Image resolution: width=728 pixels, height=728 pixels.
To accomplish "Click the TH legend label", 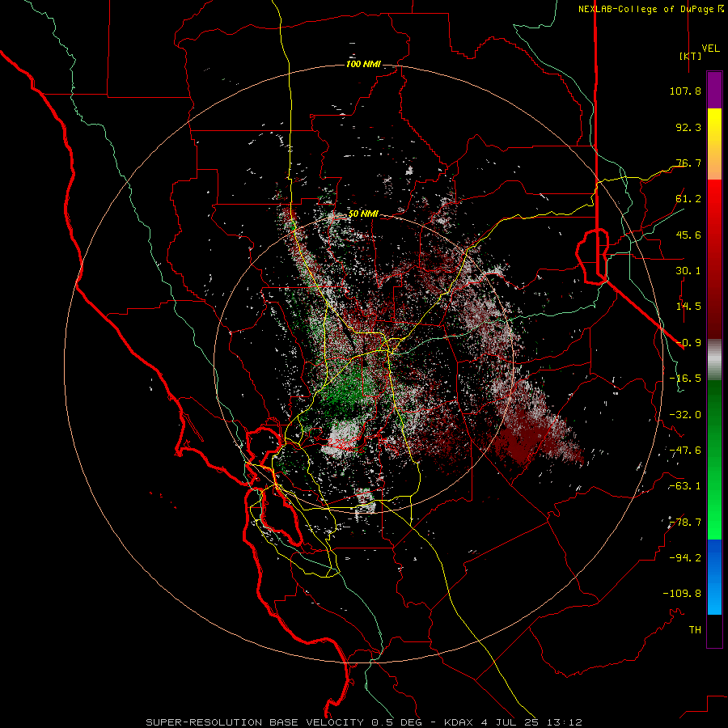I will pyautogui.click(x=695, y=630).
